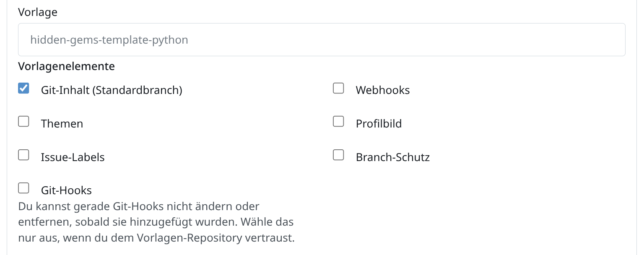The height and width of the screenshot is (255, 644).
Task: Enable the Webhooks checkbox
Action: click(x=338, y=88)
